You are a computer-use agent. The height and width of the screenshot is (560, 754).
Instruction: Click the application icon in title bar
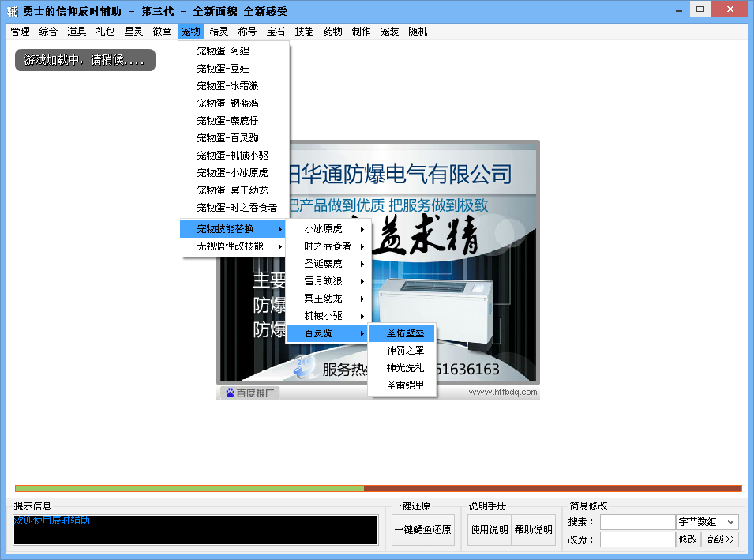(x=13, y=11)
